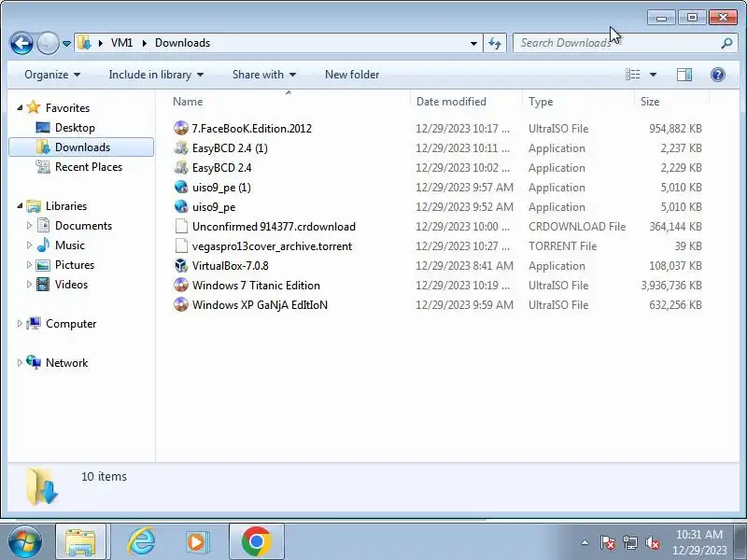747x560 pixels.
Task: Show hidden tray icons arrow
Action: tap(585, 542)
